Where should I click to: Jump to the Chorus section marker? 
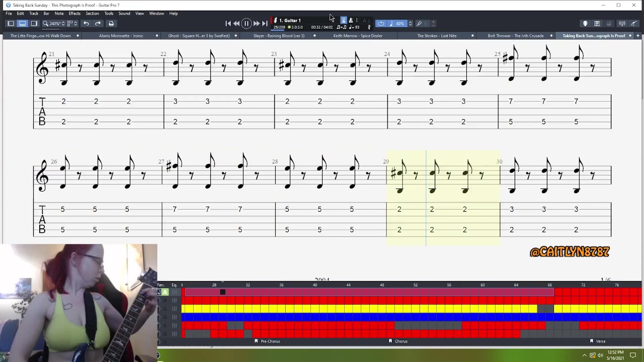click(x=401, y=341)
